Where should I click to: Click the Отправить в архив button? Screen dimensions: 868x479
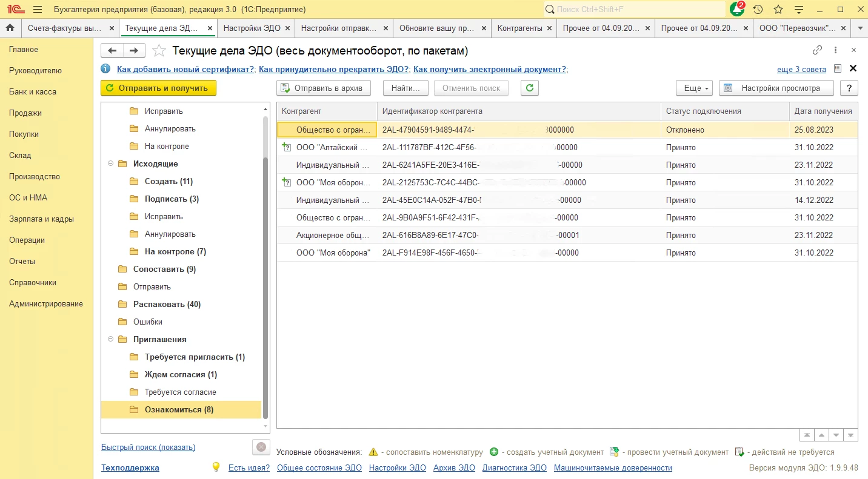(324, 88)
